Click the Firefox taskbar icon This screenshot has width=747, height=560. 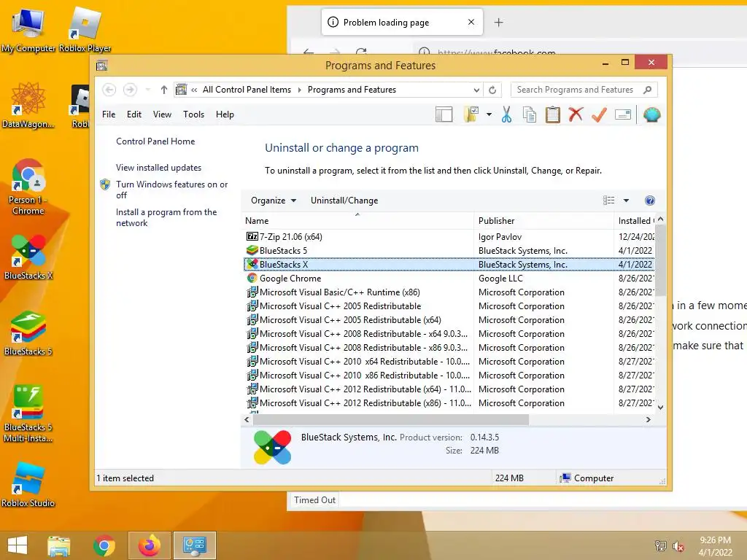150,545
